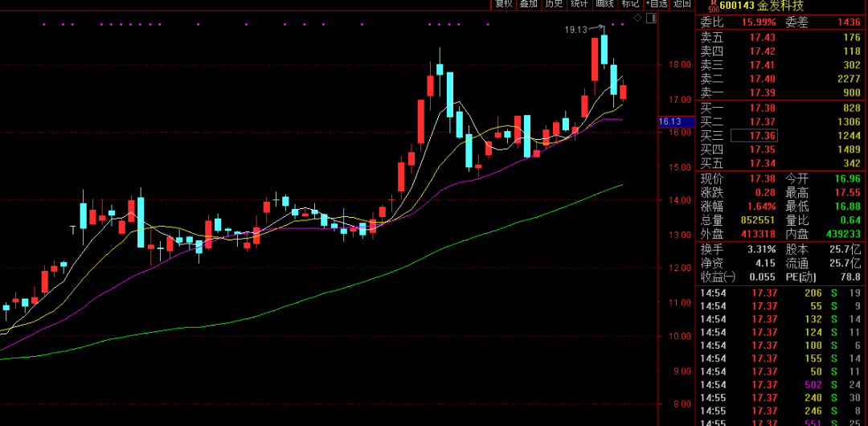868x426 pixels.
Task: Click the diamond icon above the chart
Action: (637, 18)
